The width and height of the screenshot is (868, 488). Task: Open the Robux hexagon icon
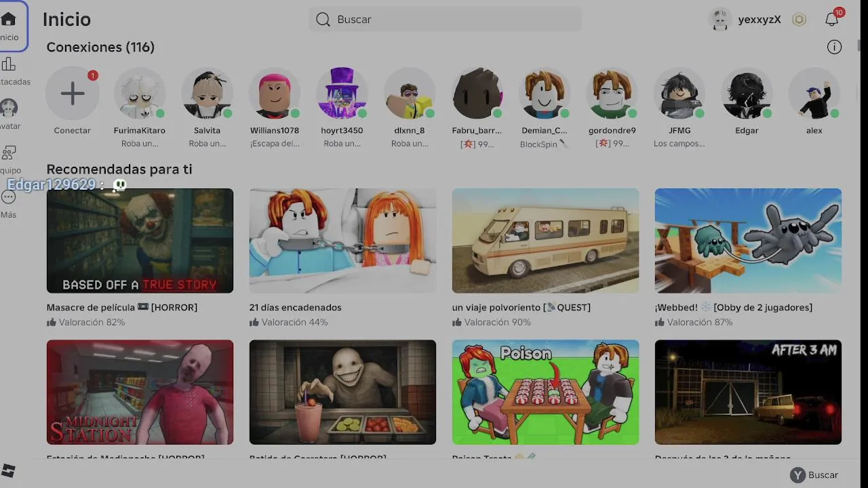[799, 20]
